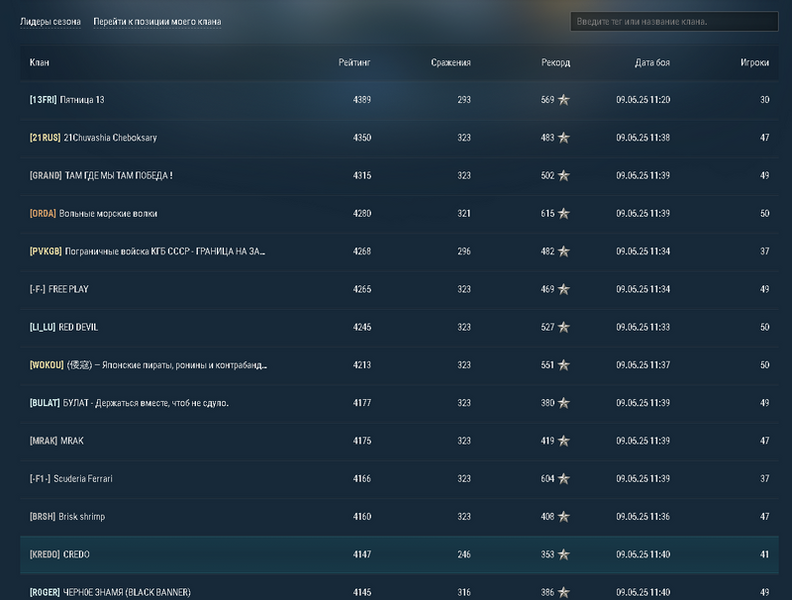This screenshot has height=600, width=792.
Task: Open clan [ORDA] Вольные морские волки
Action: point(93,214)
